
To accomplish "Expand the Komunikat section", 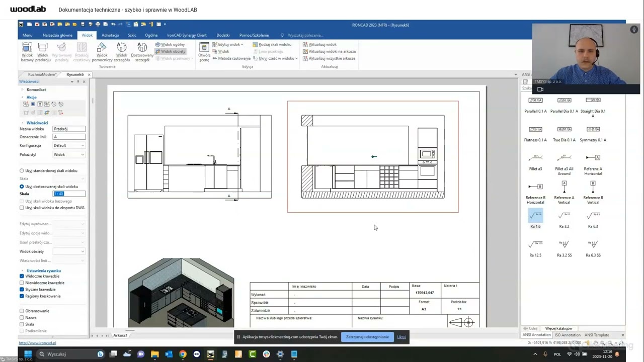I will coord(22,89).
